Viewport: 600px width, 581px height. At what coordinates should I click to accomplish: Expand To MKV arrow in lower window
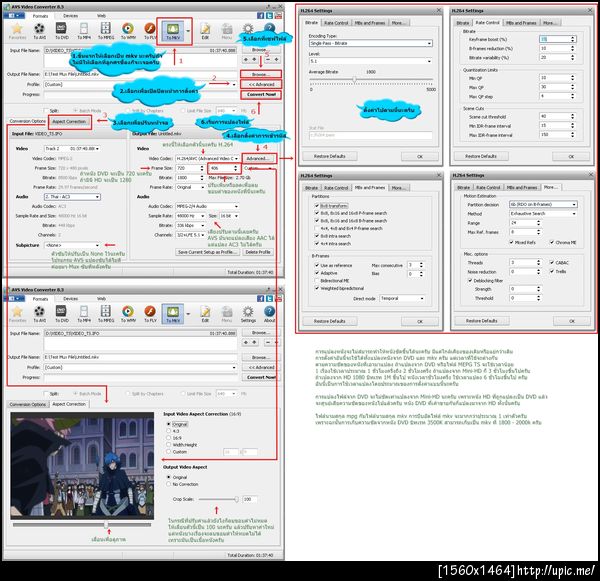coord(188,314)
